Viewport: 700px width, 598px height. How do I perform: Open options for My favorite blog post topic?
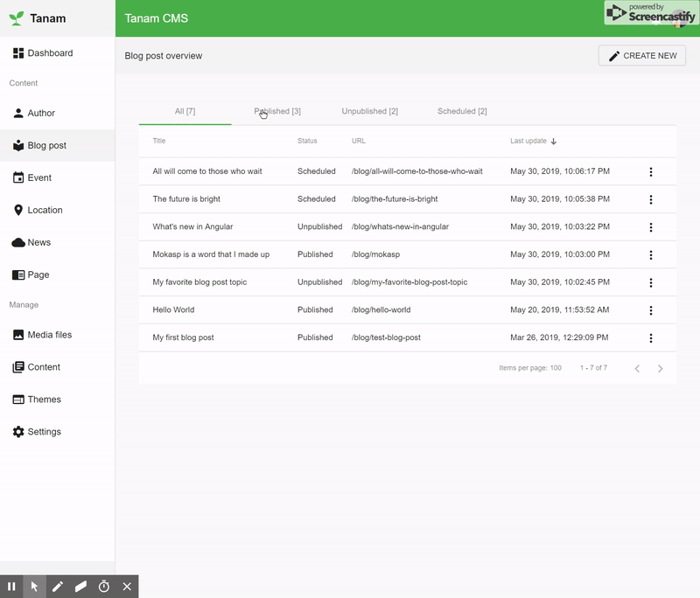click(651, 282)
